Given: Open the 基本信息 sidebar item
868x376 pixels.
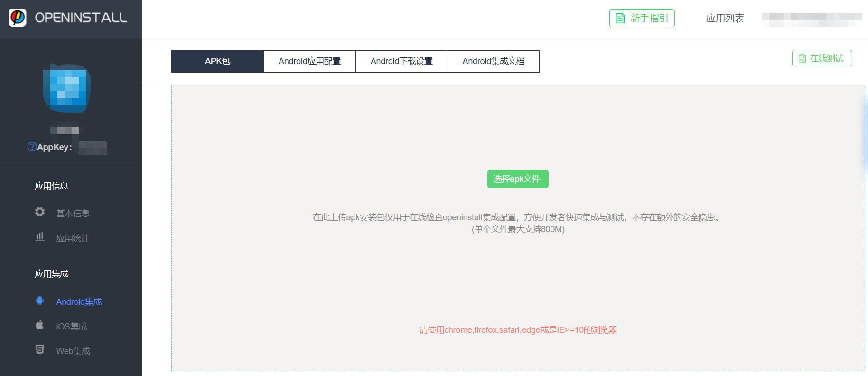Looking at the screenshot, I should pyautogui.click(x=73, y=214).
